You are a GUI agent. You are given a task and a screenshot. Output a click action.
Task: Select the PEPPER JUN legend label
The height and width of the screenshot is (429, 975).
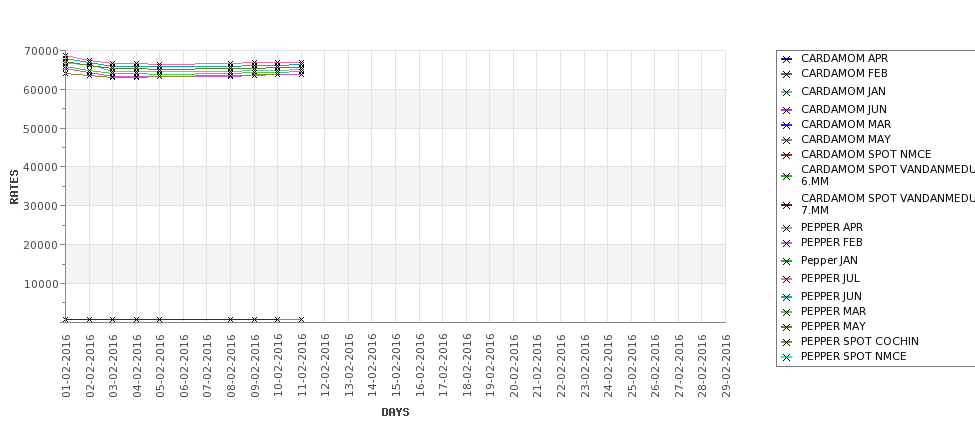click(831, 297)
